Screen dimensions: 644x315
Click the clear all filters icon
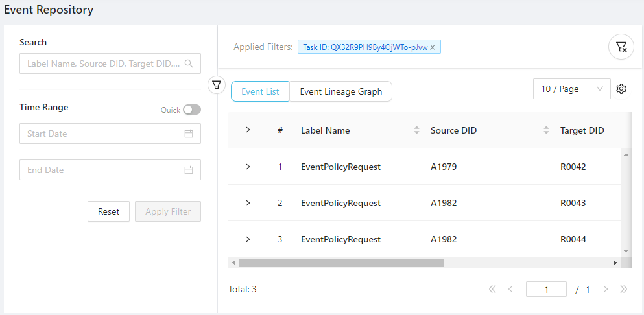(621, 47)
